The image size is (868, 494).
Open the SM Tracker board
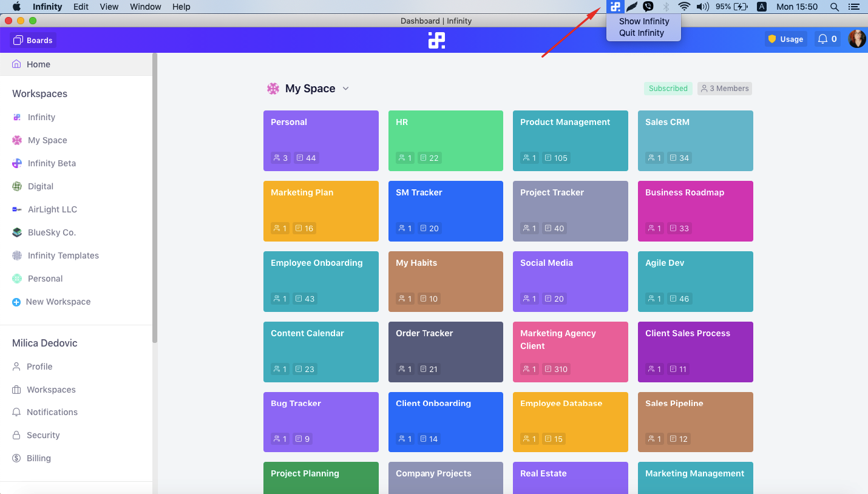pos(446,211)
